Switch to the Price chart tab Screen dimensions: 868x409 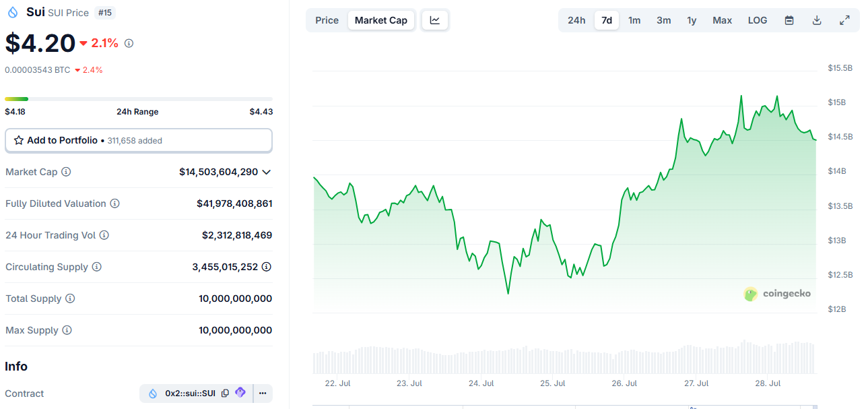[x=327, y=20]
